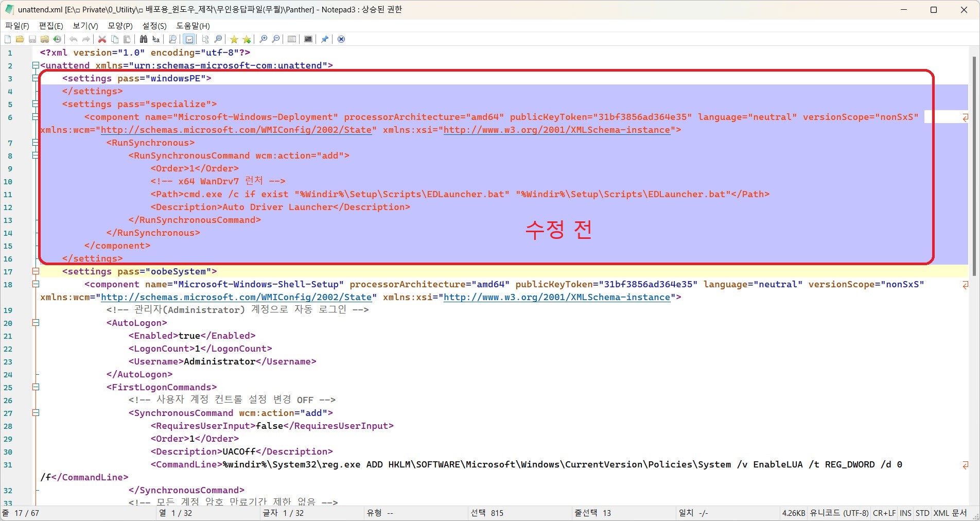Click the 줄 17 / 67 line status field
980x521 pixels.
(77, 513)
